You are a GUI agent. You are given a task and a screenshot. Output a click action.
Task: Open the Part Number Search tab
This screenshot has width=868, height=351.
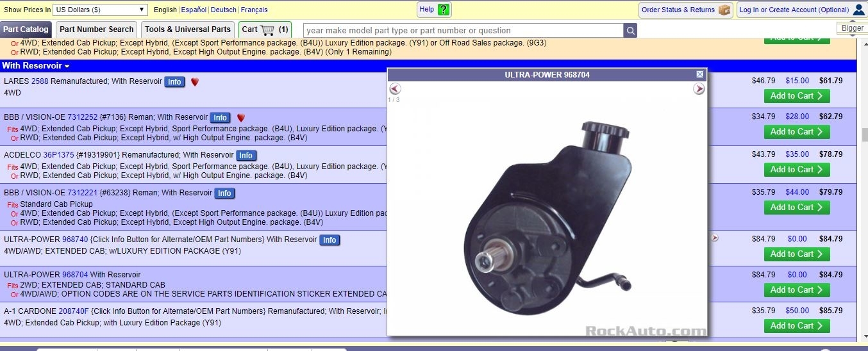97,29
